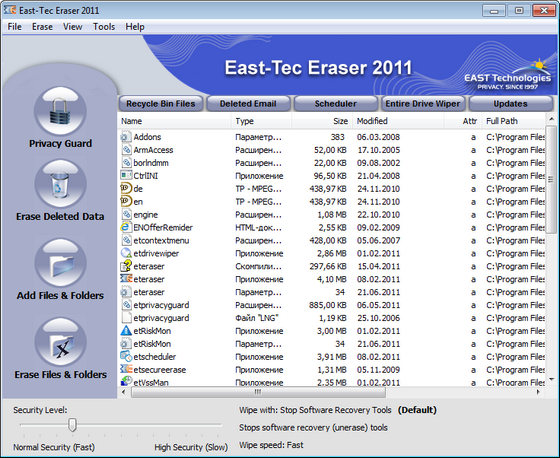Sort list by Size column header
Viewport: 560px width, 458px height.
322,121
